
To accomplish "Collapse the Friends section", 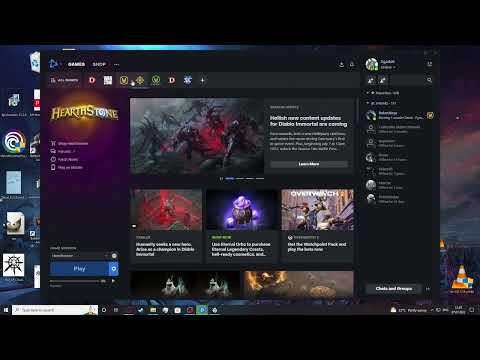I will click(x=381, y=103).
